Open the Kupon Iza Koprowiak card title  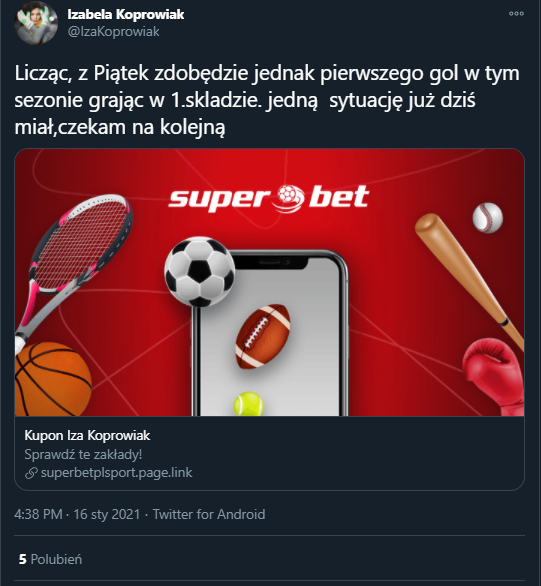tap(87, 435)
